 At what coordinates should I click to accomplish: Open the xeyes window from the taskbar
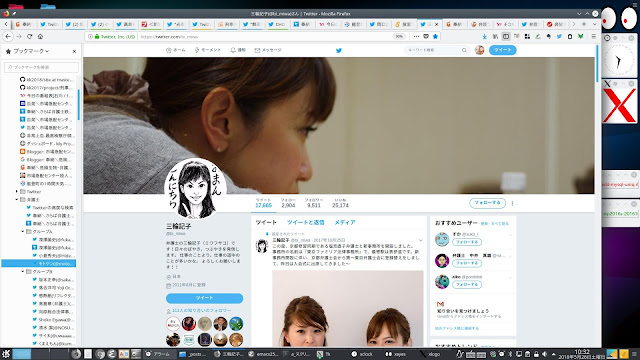(x=396, y=354)
